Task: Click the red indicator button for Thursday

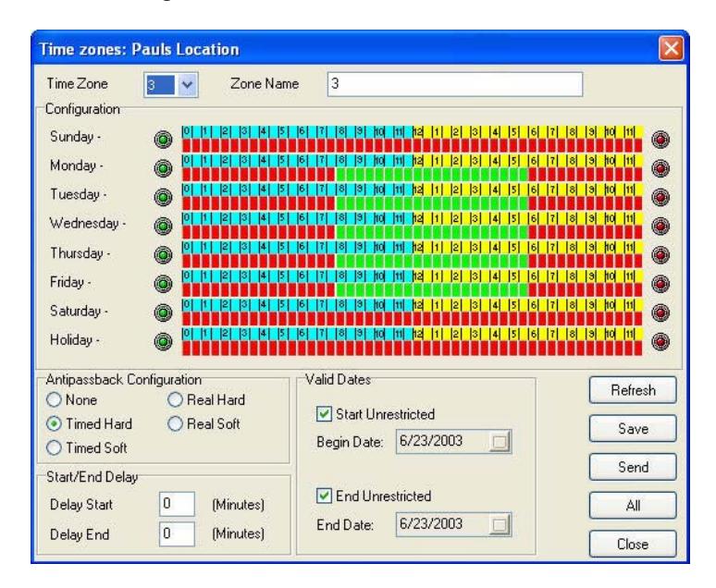Action: tap(660, 255)
